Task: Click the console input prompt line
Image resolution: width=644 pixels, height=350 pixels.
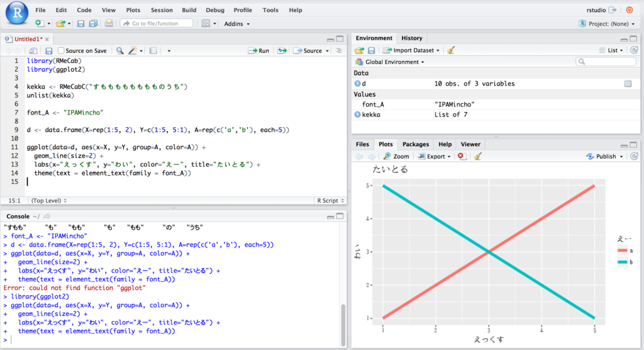Action: (x=172, y=340)
